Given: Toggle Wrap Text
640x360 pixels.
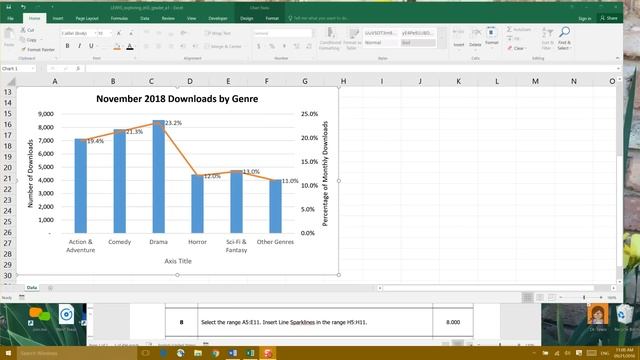Looking at the screenshot, I should coord(218,33).
